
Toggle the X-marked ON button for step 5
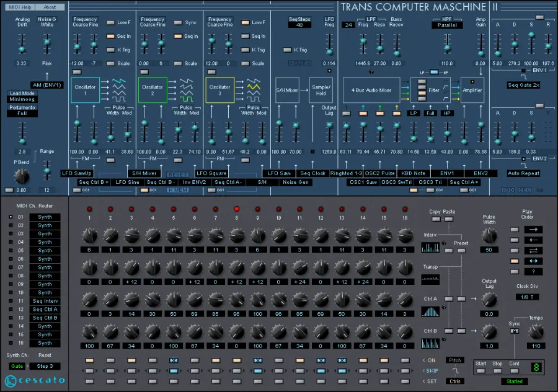click(174, 360)
